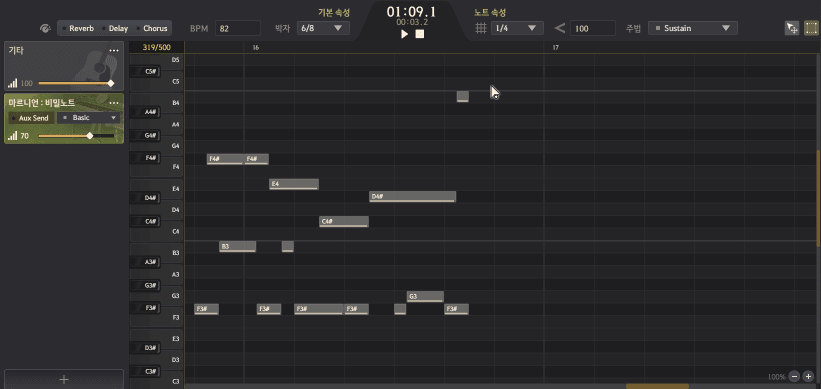Click the 기본 속성 heading
This screenshot has width=821, height=389.
334,12
